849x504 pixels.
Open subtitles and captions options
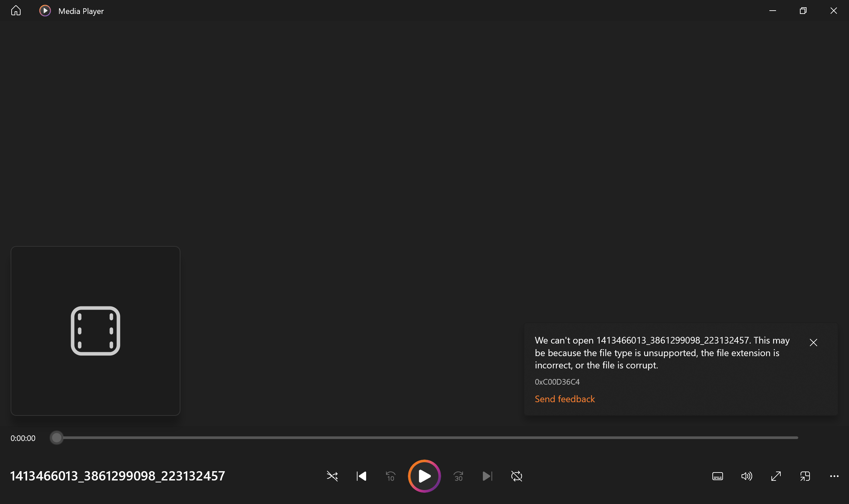[718, 476]
